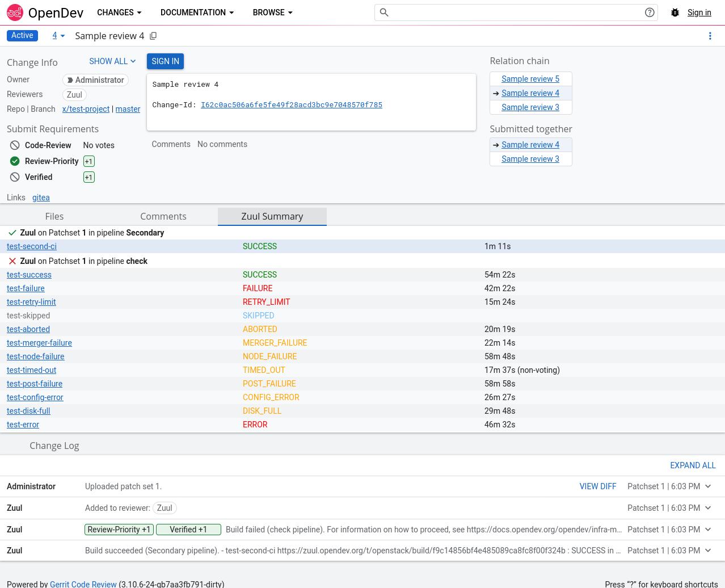Screen dimensions: 725x588
Task: Click the Change Log heading
Action: pos(54,446)
